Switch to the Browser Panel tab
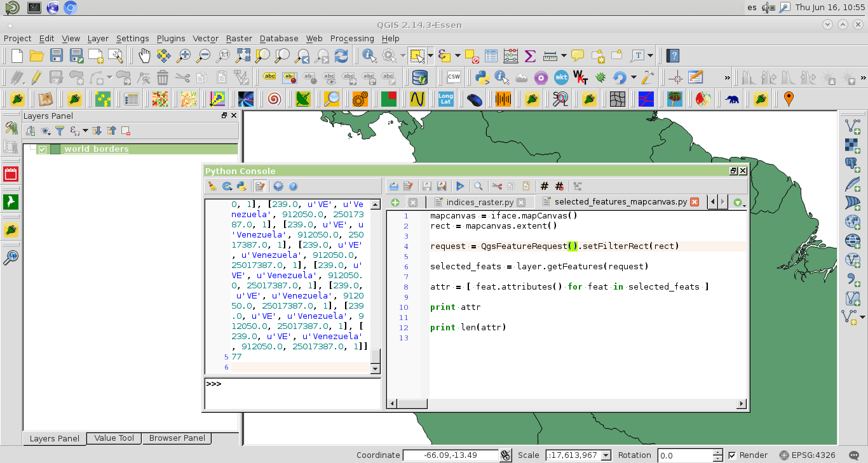Viewport: 868px width, 463px height. 177,438
